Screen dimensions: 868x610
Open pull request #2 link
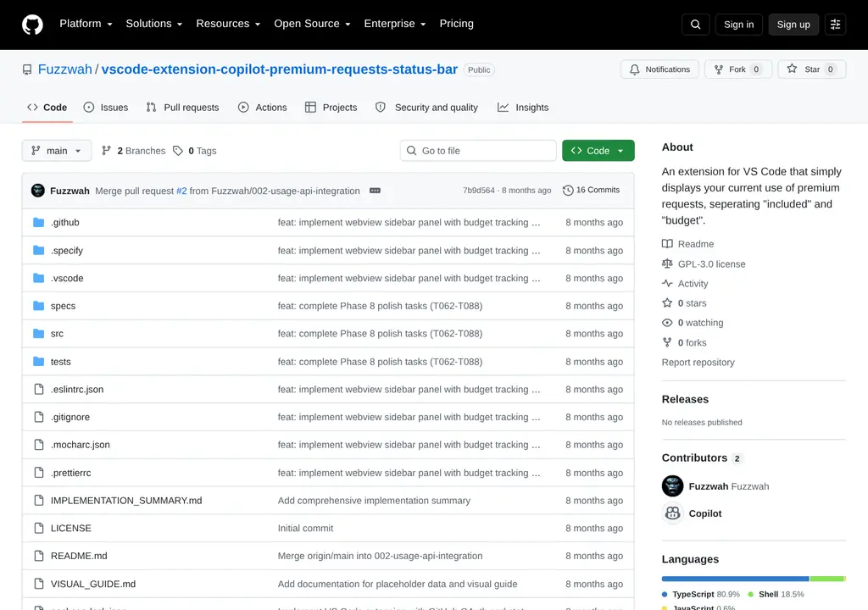pyautogui.click(x=181, y=191)
